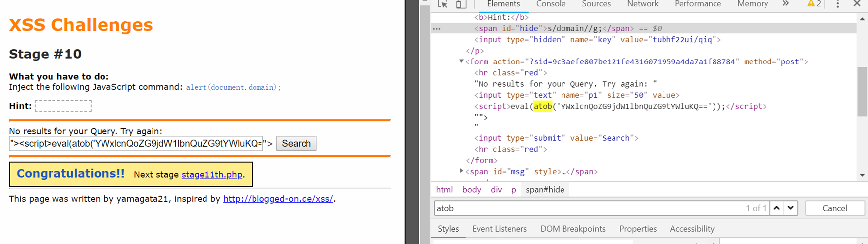868x244 pixels.
Task: Click the Stage #10 heading
Action: tap(46, 54)
